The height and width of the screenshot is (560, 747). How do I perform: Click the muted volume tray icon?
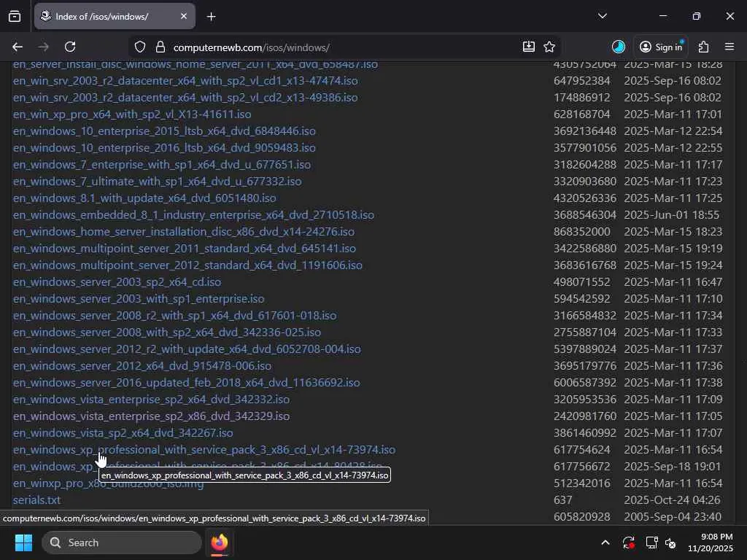pos(671,542)
